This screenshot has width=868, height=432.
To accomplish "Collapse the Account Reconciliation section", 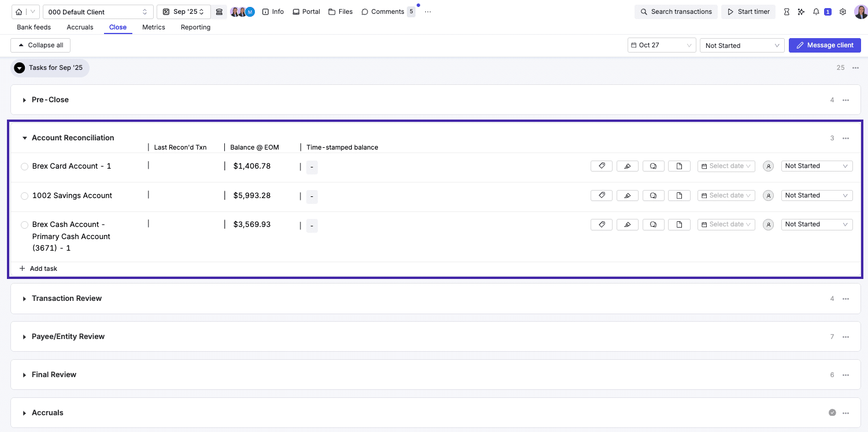I will click(24, 137).
